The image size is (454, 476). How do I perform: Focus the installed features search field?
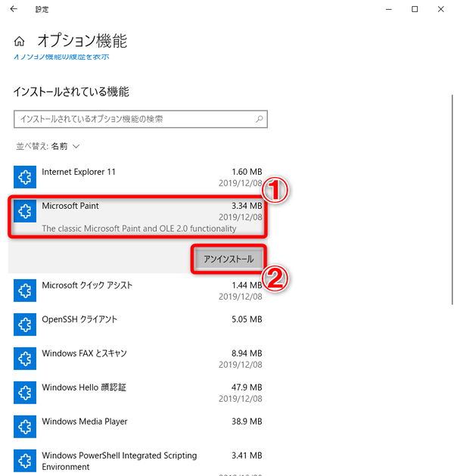141,119
